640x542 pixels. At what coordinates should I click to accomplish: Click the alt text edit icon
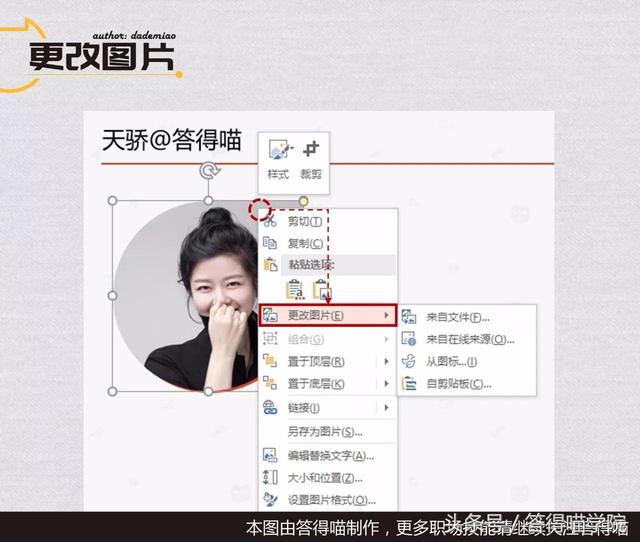point(270,455)
